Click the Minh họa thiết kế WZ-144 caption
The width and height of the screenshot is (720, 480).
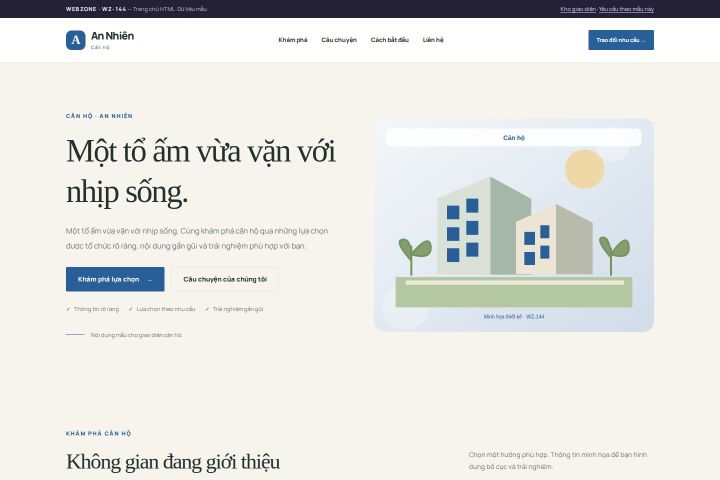click(514, 316)
